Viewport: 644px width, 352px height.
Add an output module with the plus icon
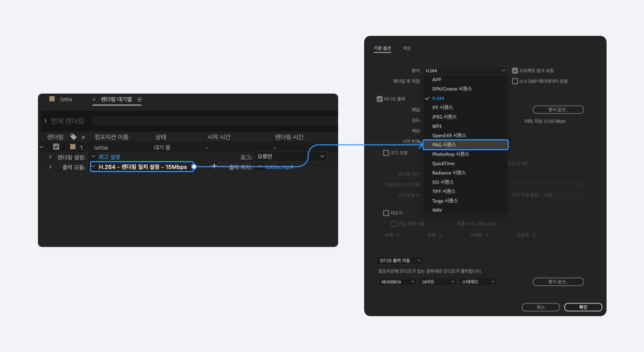pos(214,166)
